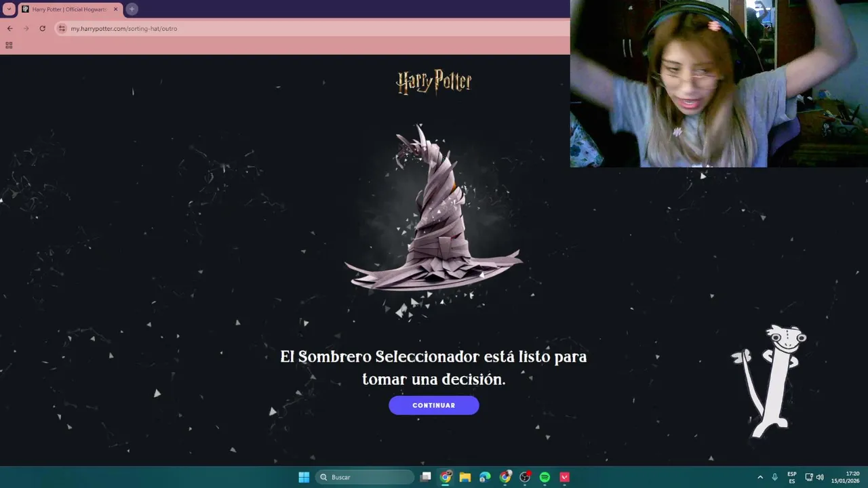Open the volume tray icon
868x488 pixels.
pos(820,477)
